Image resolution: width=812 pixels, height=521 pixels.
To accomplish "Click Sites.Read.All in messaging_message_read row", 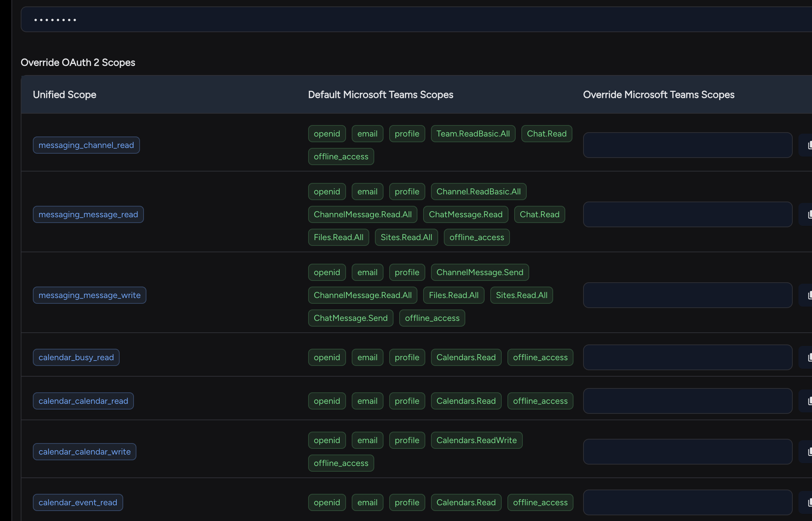I will tap(406, 237).
